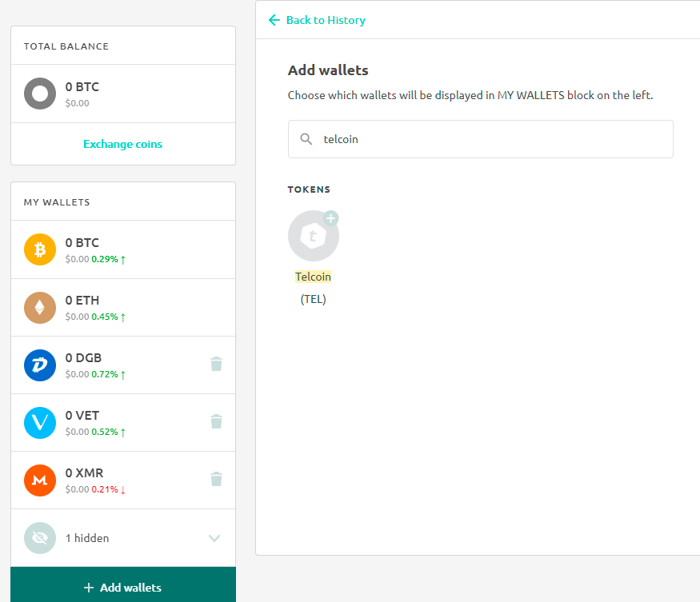Focus the telcoin wallet search field
This screenshot has width=700, height=602.
(x=480, y=139)
